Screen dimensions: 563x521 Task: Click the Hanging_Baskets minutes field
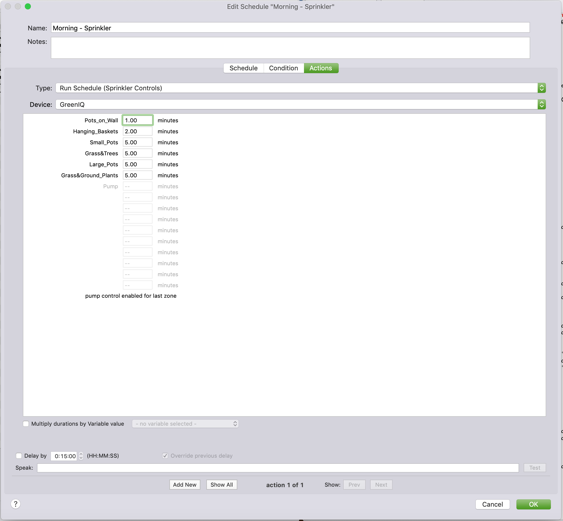(x=138, y=131)
